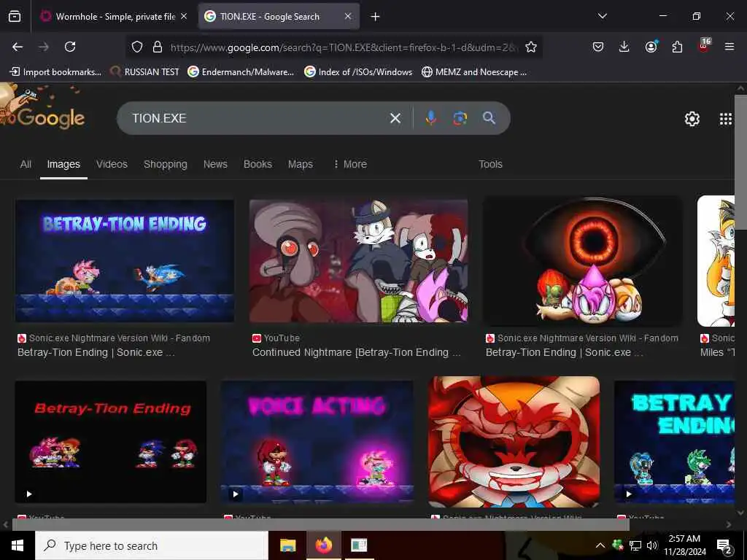Switch to All results tab
747x560 pixels.
(x=26, y=164)
